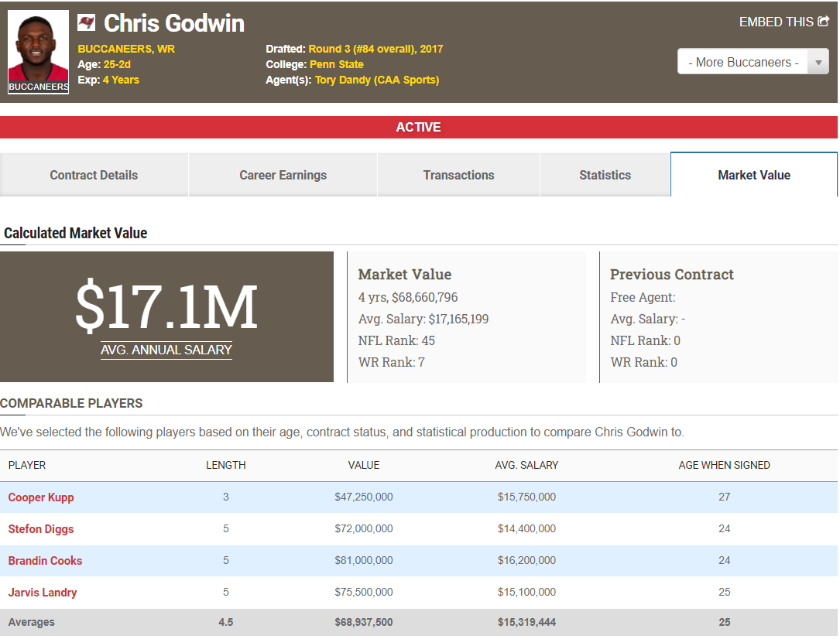Image resolution: width=840 pixels, height=639 pixels.
Task: Open agent Tory Dandy (CAA Sports) link
Action: point(376,80)
